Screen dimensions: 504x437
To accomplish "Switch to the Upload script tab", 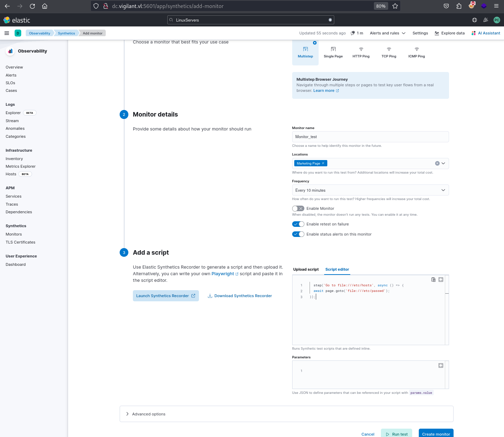I will point(306,269).
